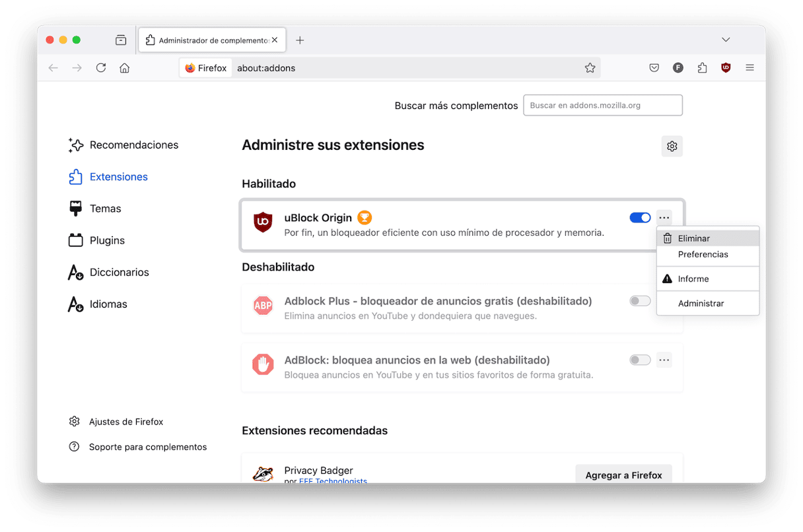Enable the Adblock Plus extension toggle

tap(640, 301)
